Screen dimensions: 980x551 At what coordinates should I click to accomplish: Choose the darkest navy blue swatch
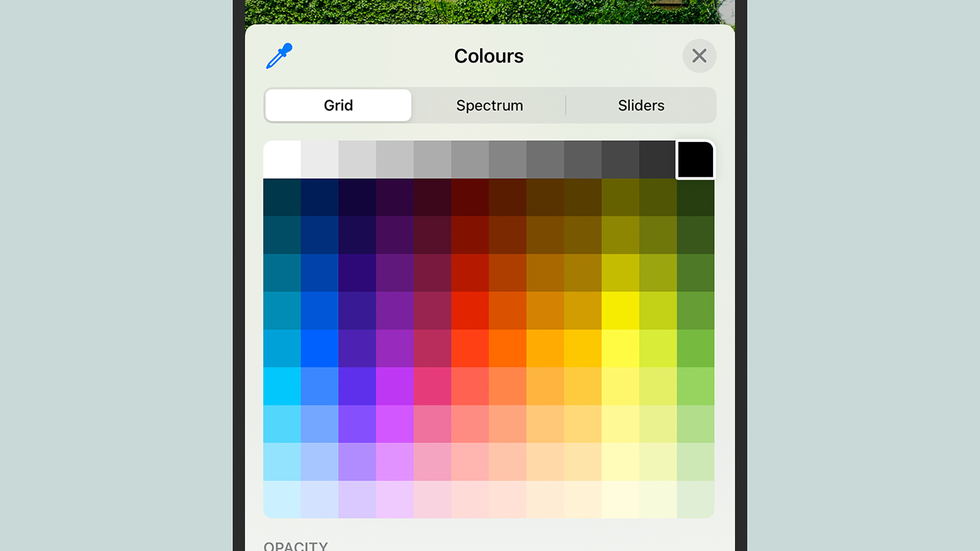[319, 197]
